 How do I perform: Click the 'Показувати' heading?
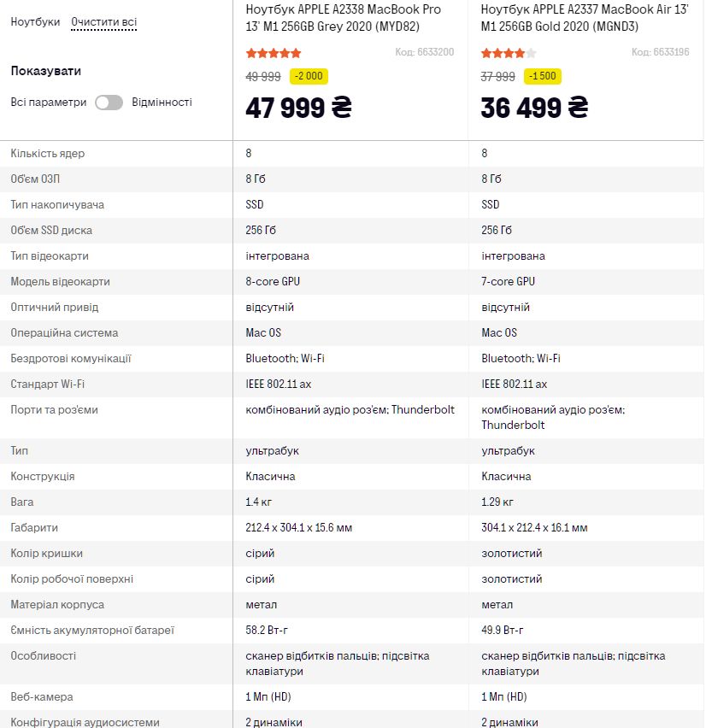click(x=46, y=71)
